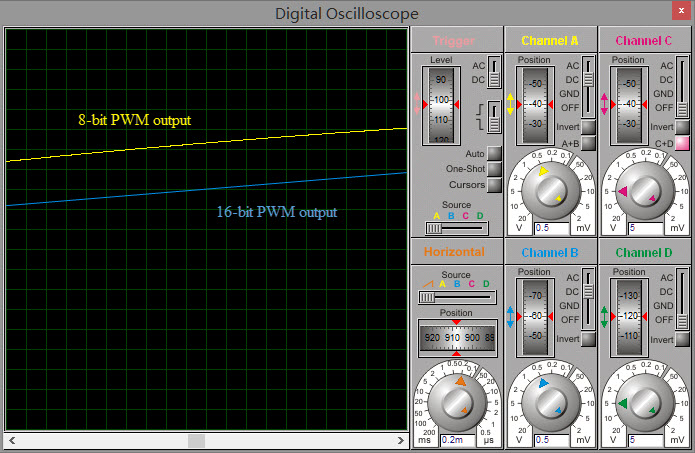The width and height of the screenshot is (695, 453).
Task: Set Channel B coupling mode slider
Action: click(588, 298)
